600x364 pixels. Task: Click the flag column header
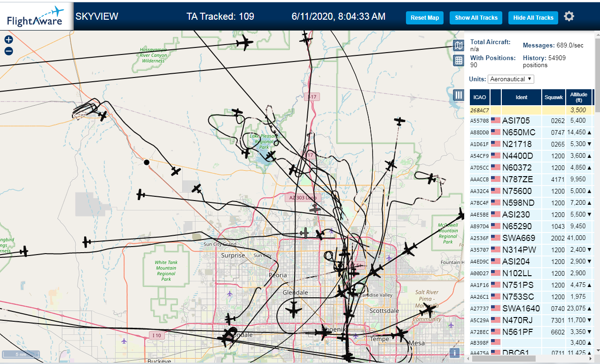coord(496,97)
